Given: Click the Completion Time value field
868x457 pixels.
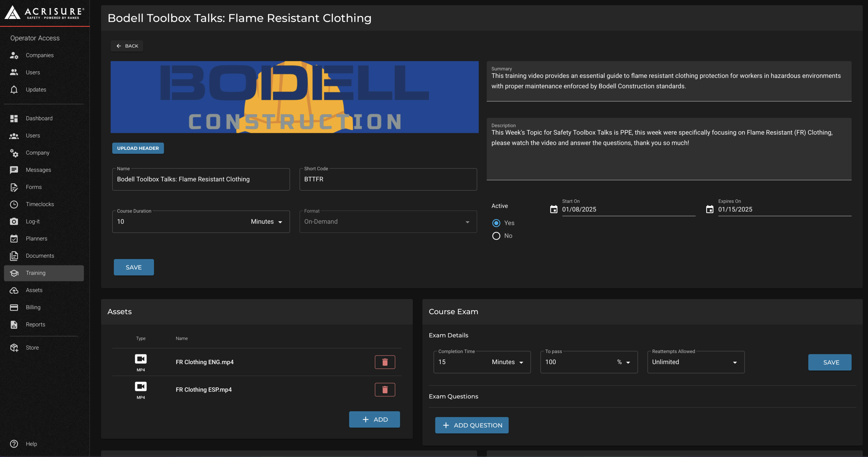Looking at the screenshot, I should [x=462, y=362].
